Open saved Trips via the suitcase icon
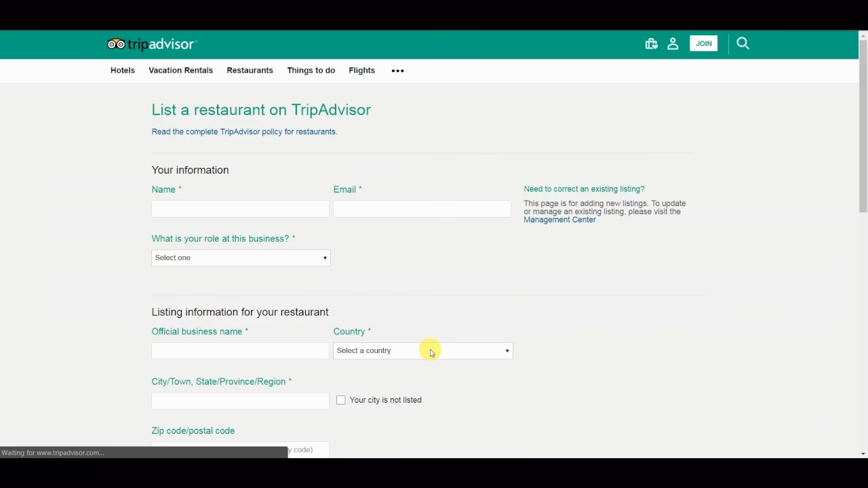This screenshot has height=488, width=868. pos(651,43)
